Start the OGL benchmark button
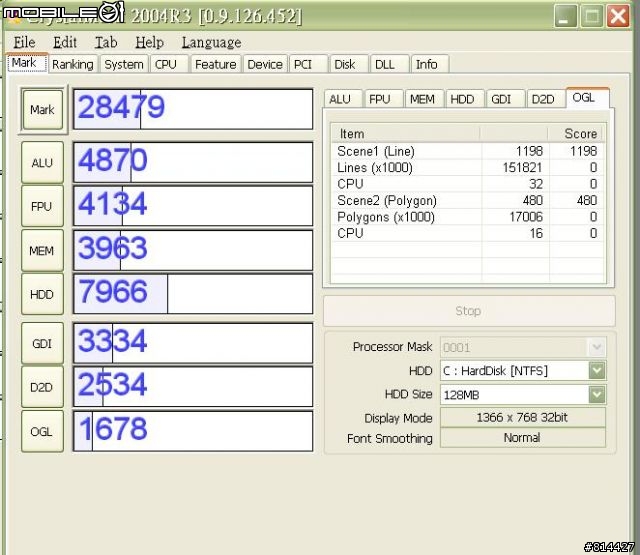This screenshot has height=555, width=640. (42, 431)
